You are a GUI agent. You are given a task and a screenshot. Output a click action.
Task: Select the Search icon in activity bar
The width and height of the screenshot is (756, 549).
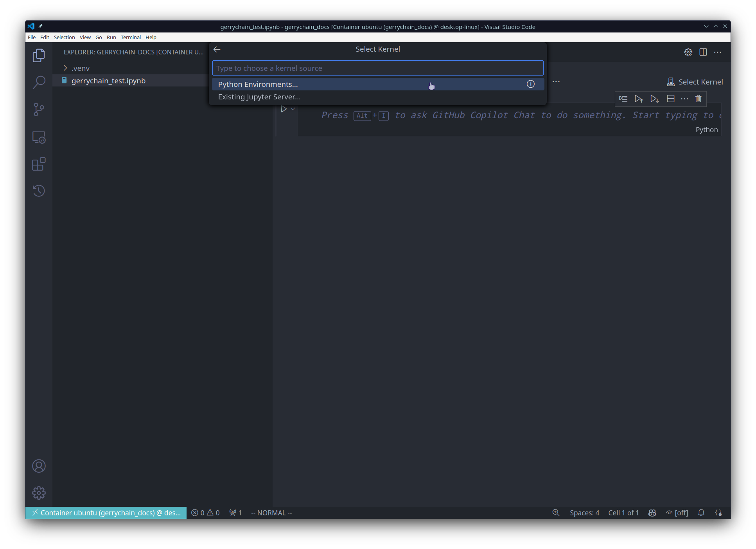(x=39, y=82)
